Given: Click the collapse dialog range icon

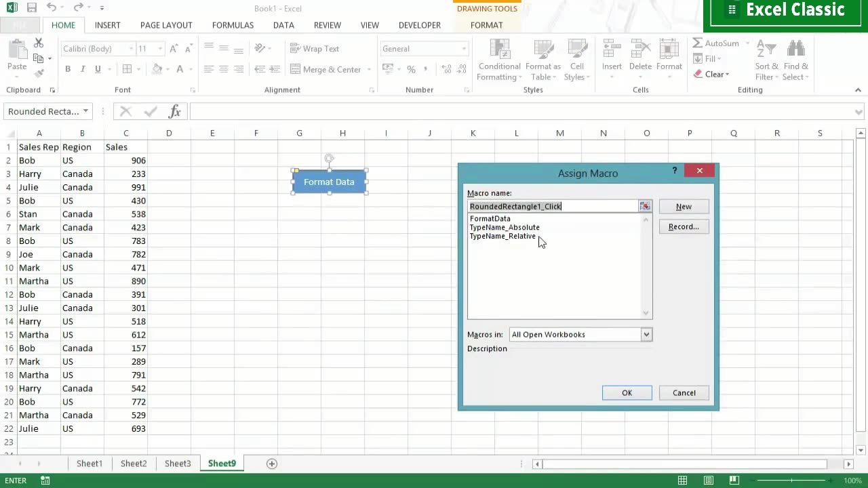Looking at the screenshot, I should coord(645,207).
